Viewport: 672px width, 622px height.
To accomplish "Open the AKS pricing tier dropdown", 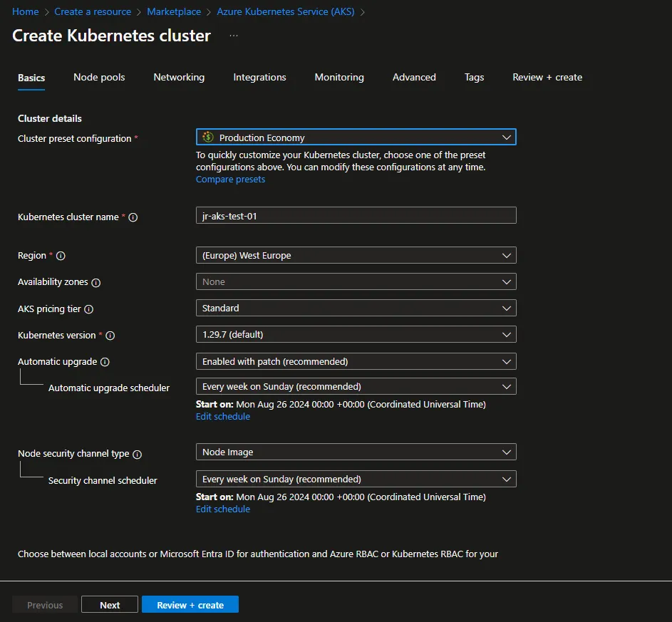I will tap(356, 309).
